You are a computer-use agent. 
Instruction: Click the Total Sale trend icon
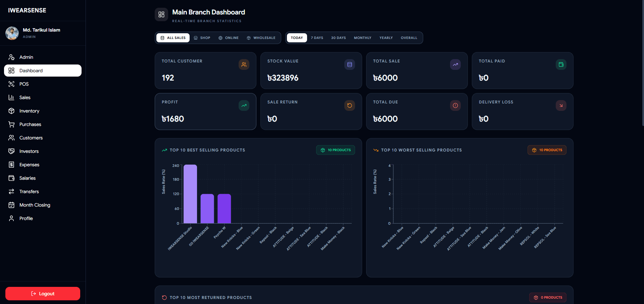click(455, 64)
